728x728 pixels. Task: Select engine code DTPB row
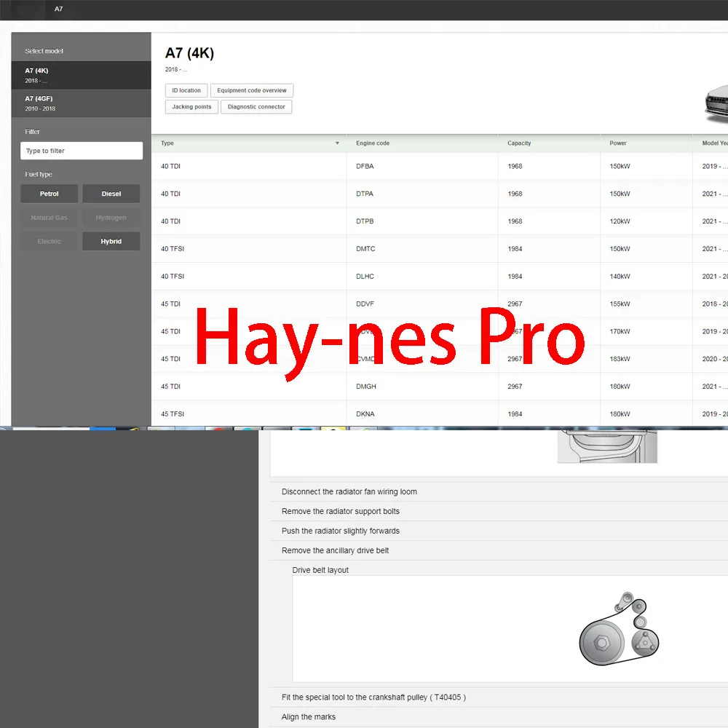pos(440,221)
